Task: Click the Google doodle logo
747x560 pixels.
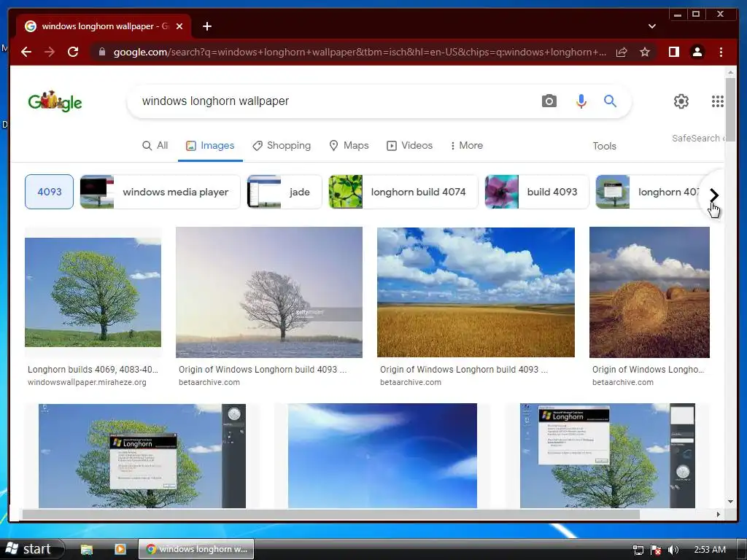Action: coord(55,101)
